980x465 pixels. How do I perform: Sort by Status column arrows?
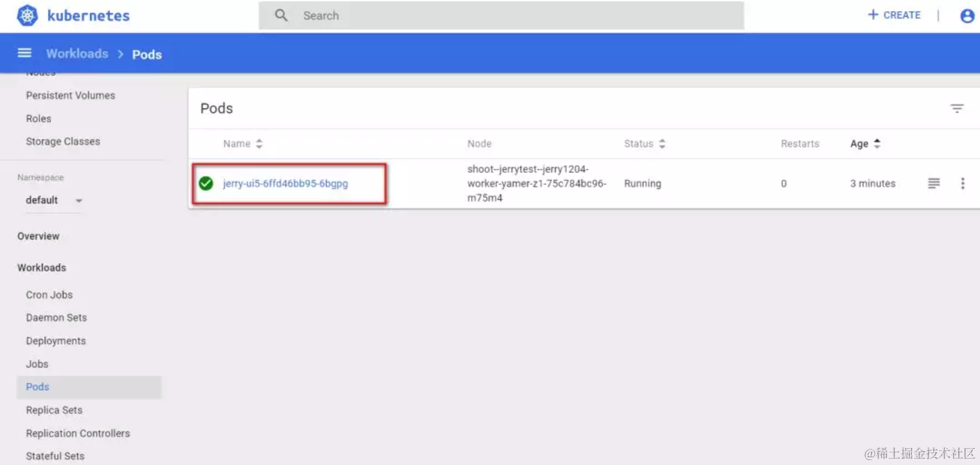click(x=662, y=144)
